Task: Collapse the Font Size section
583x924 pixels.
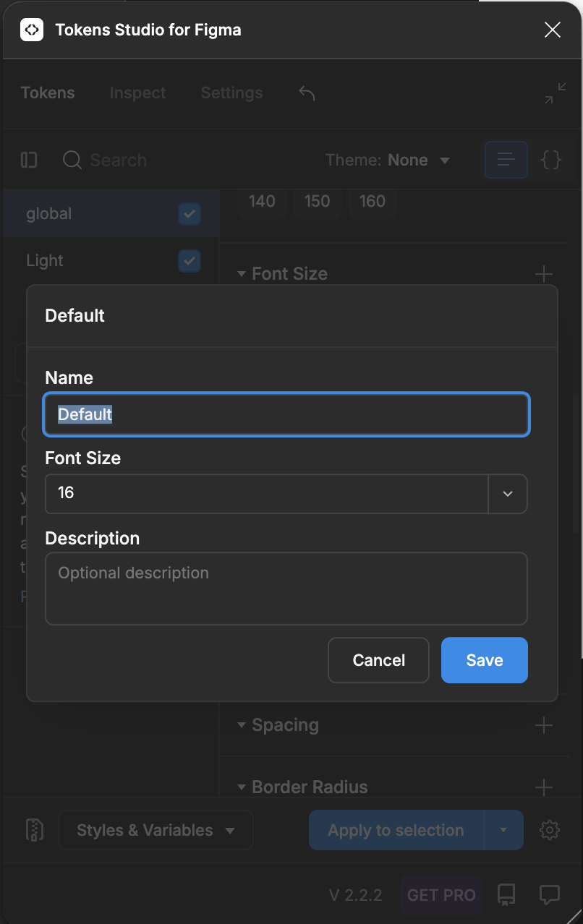Action: [x=282, y=273]
